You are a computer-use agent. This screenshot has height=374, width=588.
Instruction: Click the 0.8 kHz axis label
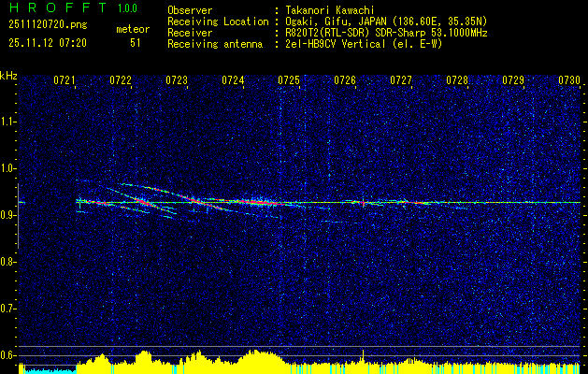[x=8, y=262]
